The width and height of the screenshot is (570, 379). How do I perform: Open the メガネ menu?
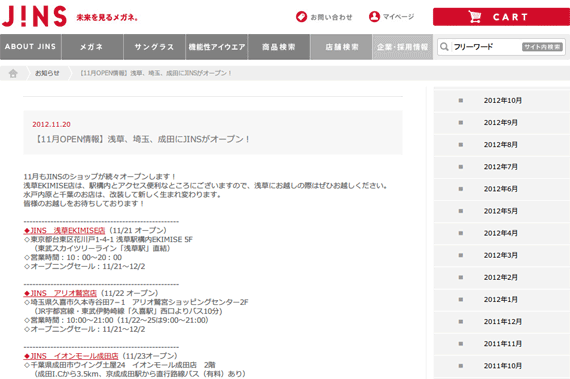pyautogui.click(x=92, y=47)
